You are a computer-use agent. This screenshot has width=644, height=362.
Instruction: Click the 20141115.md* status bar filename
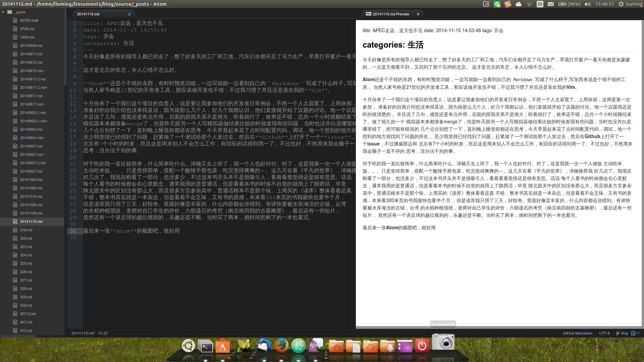(83, 333)
